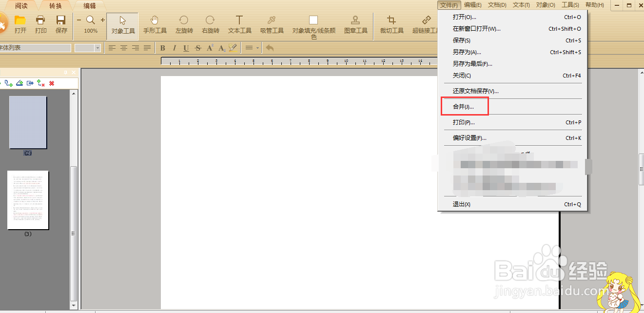Click the 保存 (Save) toolbar button
This screenshot has width=644, height=313.
(60, 25)
